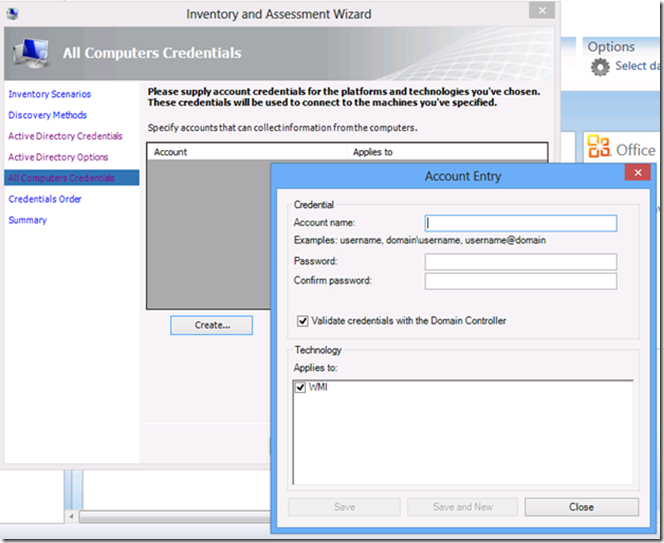664x543 pixels.
Task: Go to the Credentials Order step
Action: pyautogui.click(x=44, y=199)
